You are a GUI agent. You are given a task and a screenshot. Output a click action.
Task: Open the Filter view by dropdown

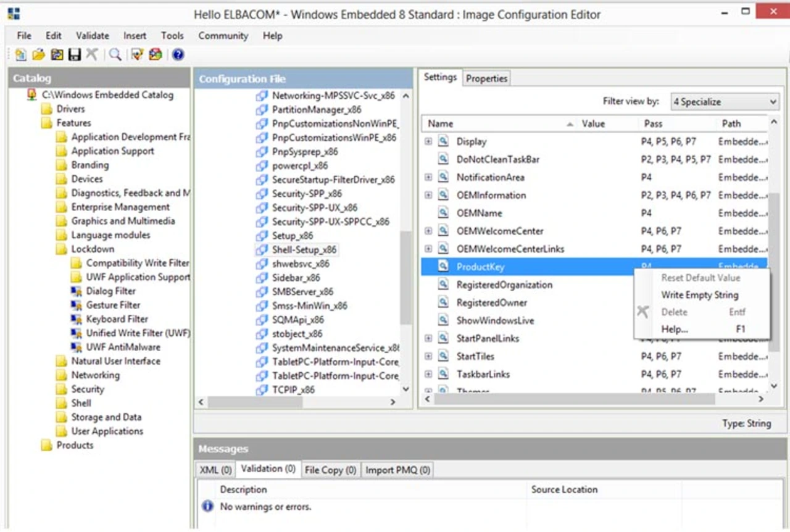(x=725, y=102)
